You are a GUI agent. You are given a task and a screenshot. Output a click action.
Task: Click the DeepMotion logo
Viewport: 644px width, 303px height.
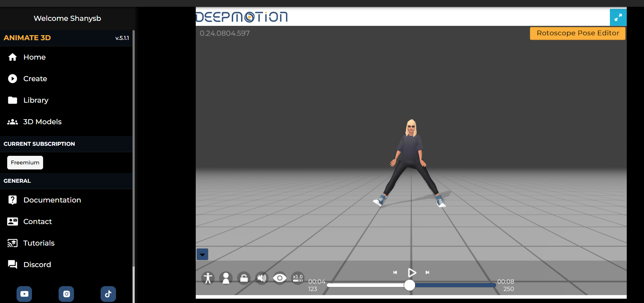(242, 17)
